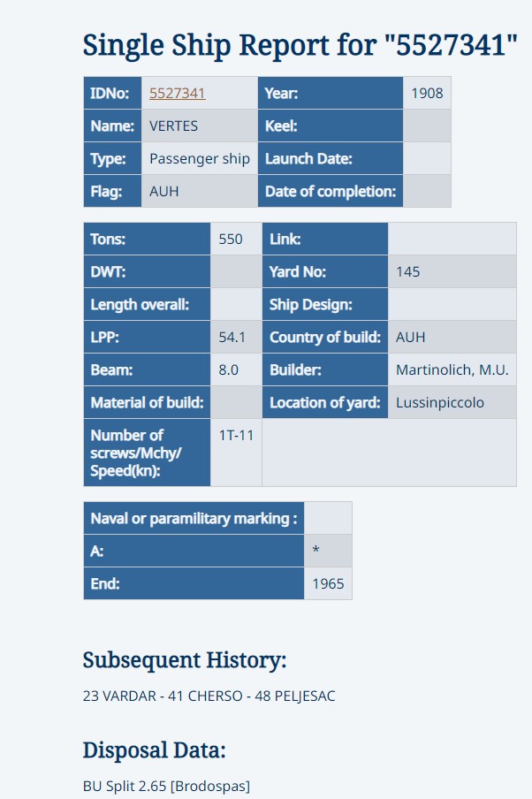
Task: Click the Yard No value 145
Action: pos(407,271)
